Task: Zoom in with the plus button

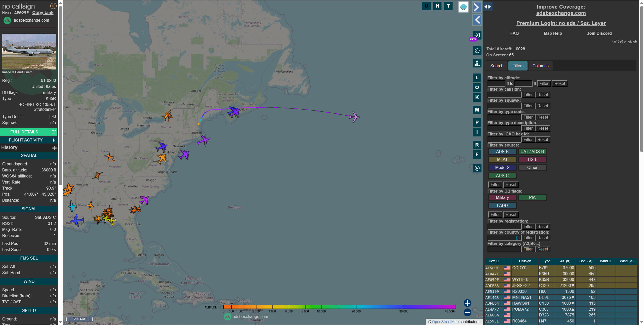Action: click(x=467, y=303)
